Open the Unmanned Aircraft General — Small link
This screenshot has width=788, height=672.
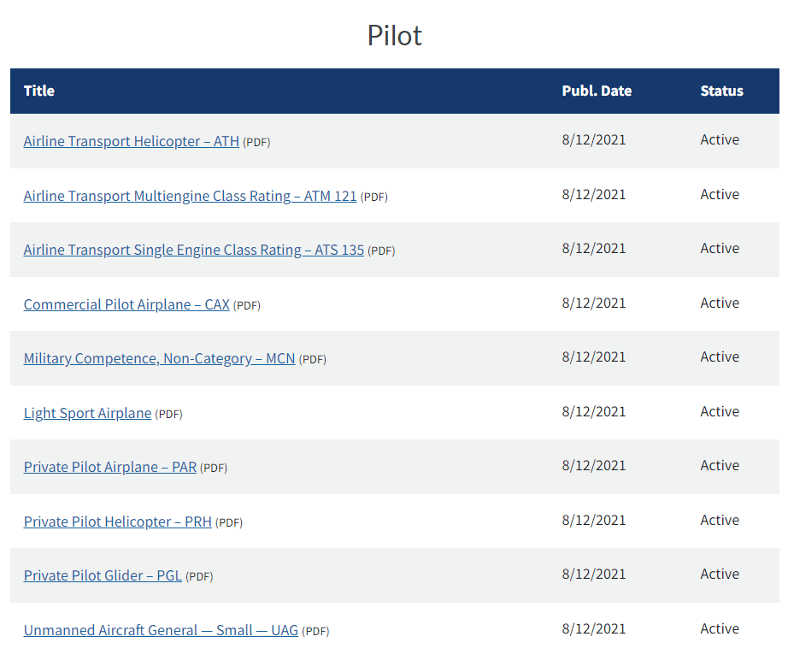[161, 630]
